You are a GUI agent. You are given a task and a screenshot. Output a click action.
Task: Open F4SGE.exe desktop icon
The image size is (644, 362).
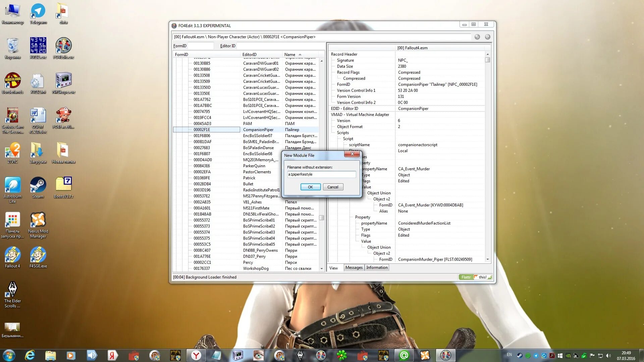(38, 258)
